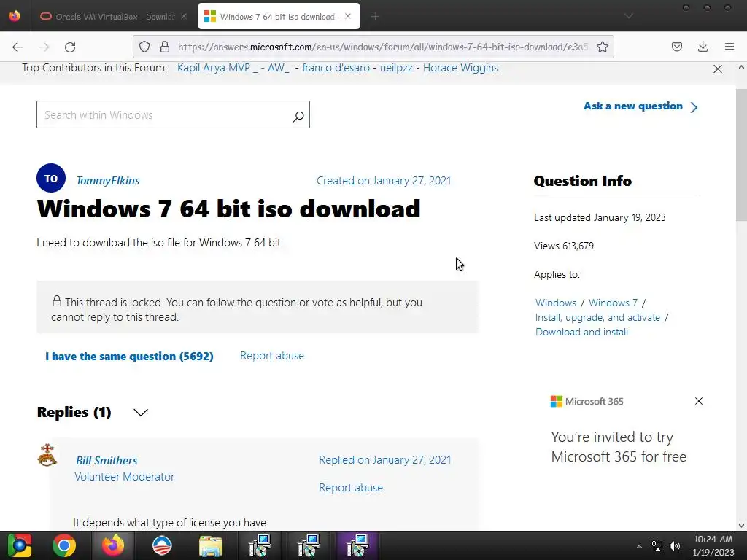Click the search magnifier icon
Image resolution: width=747 pixels, height=560 pixels.
point(298,116)
